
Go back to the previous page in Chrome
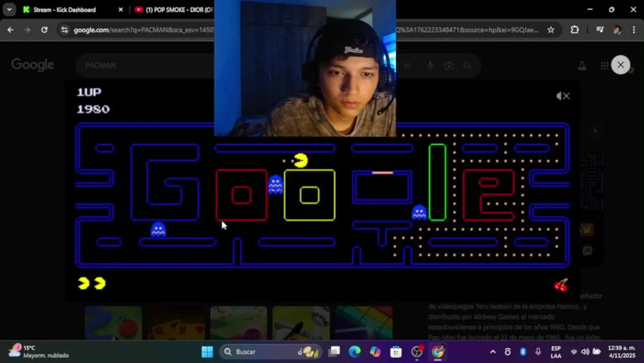[11, 30]
